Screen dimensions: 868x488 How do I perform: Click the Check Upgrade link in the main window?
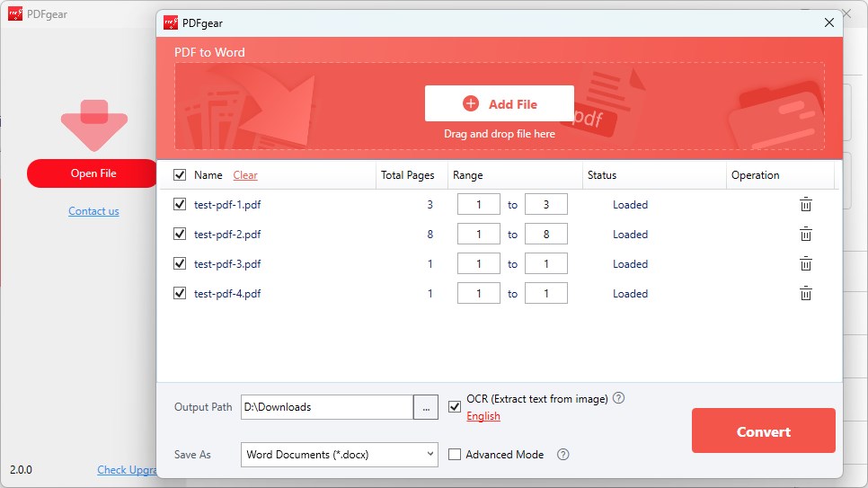click(x=127, y=470)
